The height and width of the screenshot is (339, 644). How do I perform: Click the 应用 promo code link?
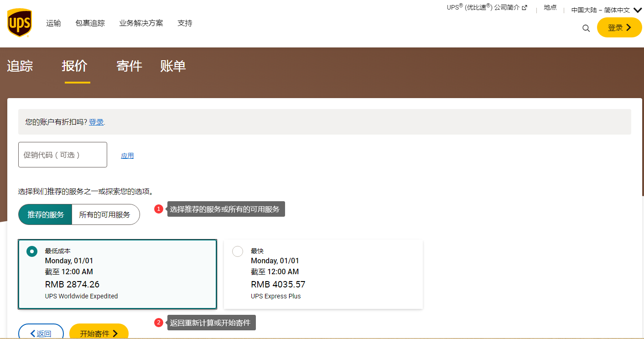click(x=127, y=156)
